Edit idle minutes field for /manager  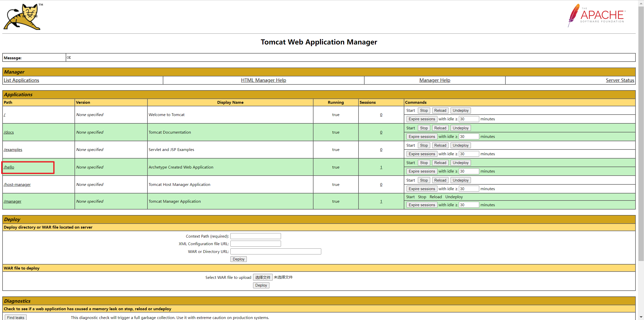click(x=469, y=205)
